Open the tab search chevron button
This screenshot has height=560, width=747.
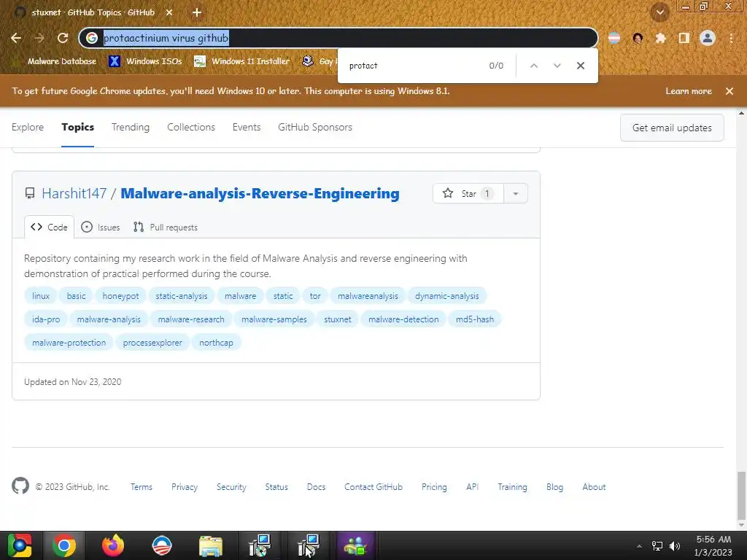coord(659,12)
